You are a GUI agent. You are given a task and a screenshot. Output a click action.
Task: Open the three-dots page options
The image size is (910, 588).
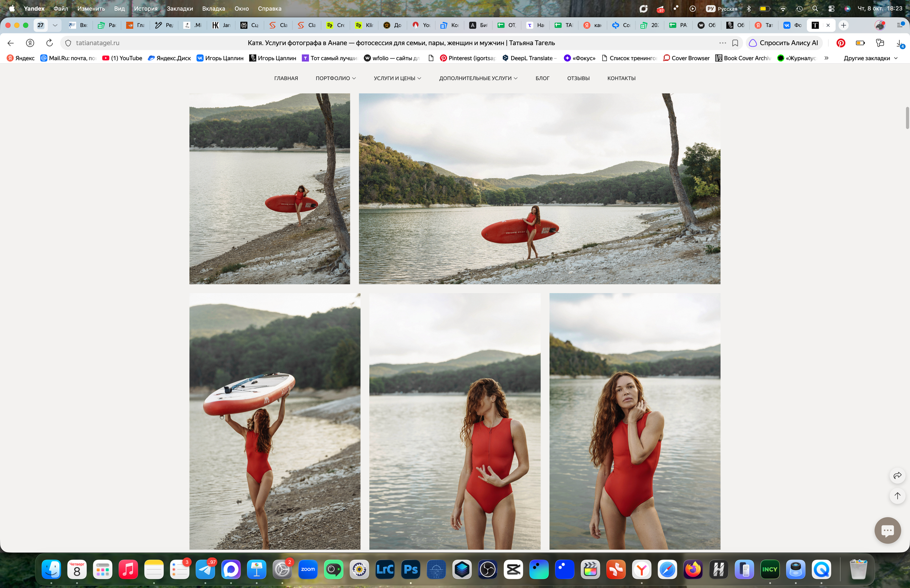[x=722, y=43]
